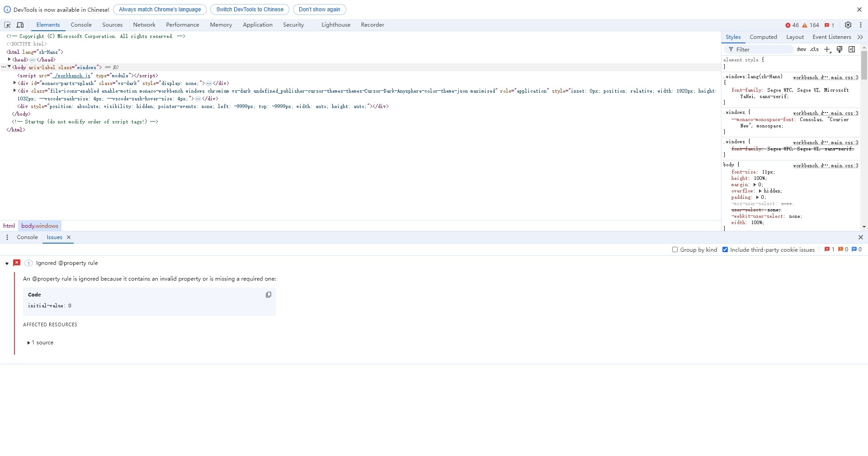Click Always match Chrome's language button
The image size is (868, 456).
click(x=160, y=9)
